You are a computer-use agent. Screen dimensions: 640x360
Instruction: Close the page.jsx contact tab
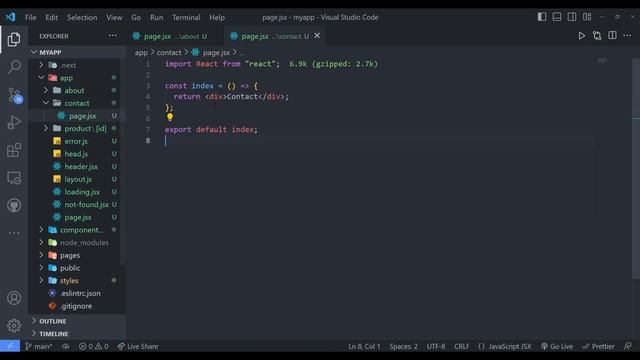click(x=317, y=36)
